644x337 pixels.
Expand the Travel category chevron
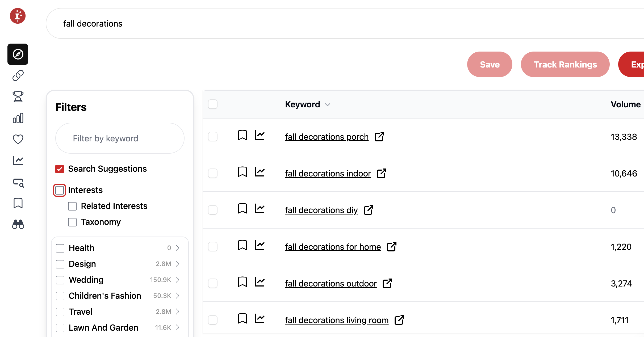point(178,311)
